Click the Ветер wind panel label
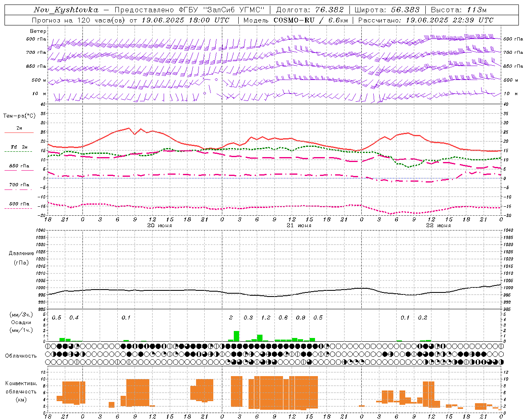Viewport: 525px width, 420px height. 38,31
